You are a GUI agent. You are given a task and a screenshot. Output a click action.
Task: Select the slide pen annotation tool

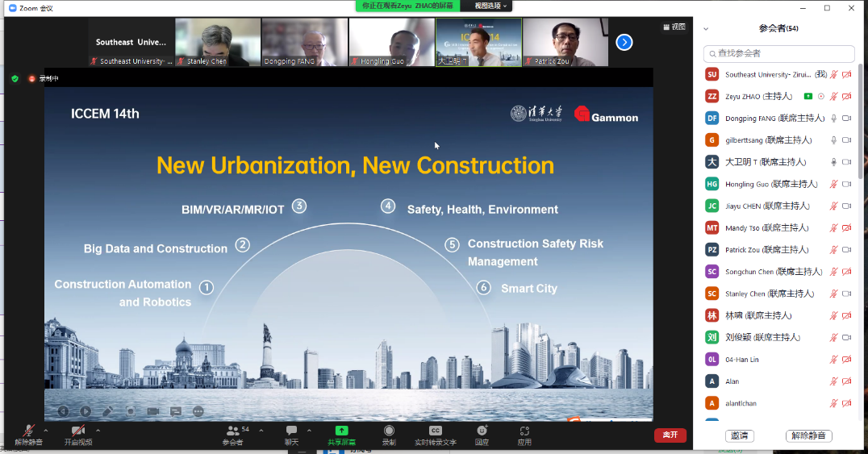coord(108,411)
